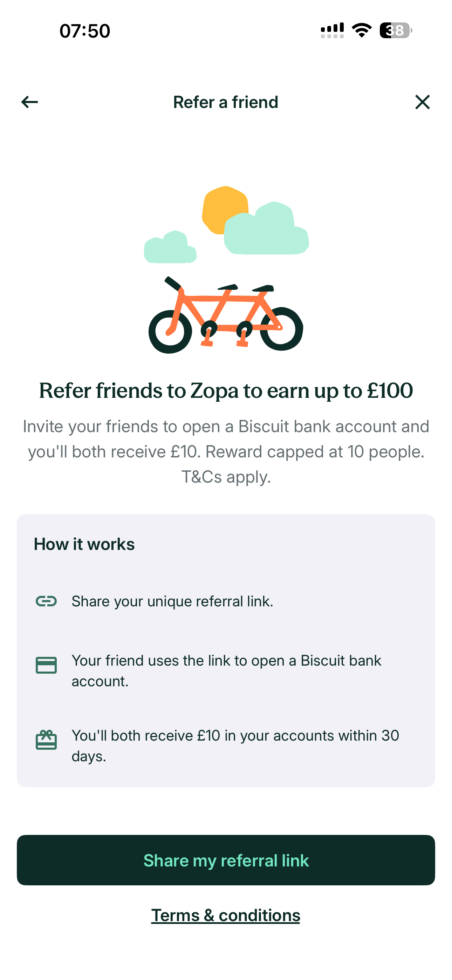
Task: Tap the back arrow icon
Action: (x=29, y=102)
